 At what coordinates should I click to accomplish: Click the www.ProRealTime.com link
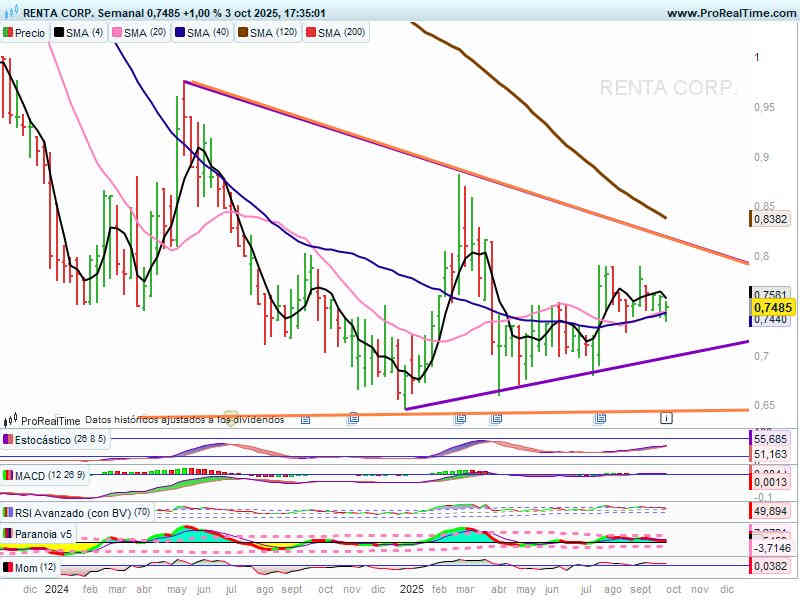pyautogui.click(x=730, y=13)
